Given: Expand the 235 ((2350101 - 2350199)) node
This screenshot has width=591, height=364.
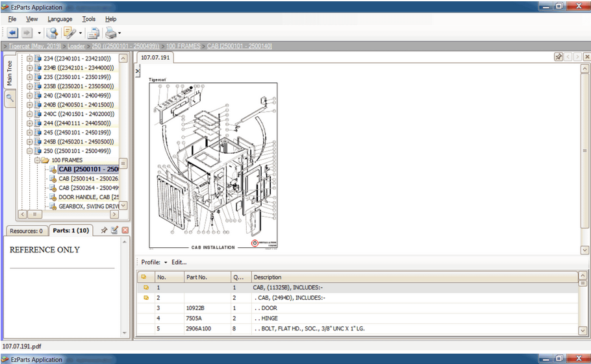Looking at the screenshot, I should click(x=29, y=77).
